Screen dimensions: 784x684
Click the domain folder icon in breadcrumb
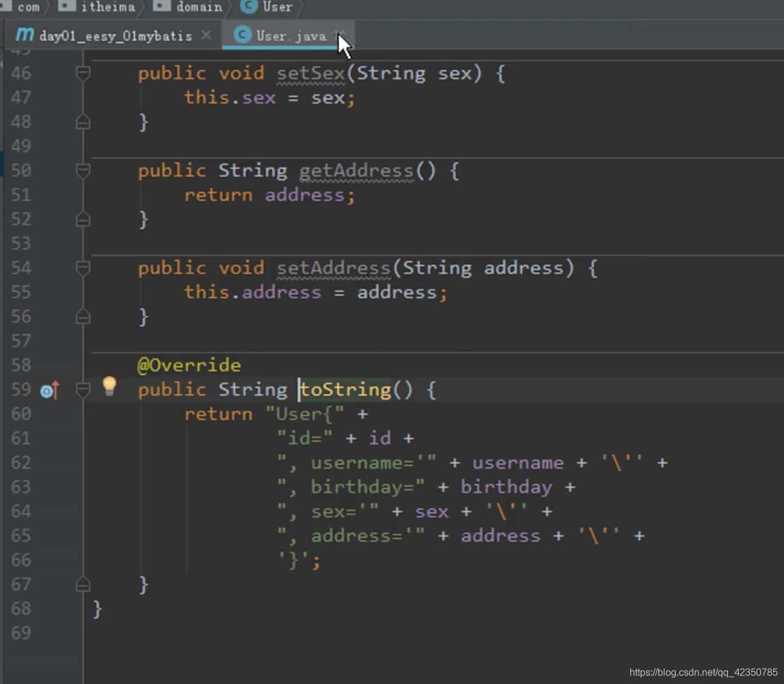pos(162,5)
